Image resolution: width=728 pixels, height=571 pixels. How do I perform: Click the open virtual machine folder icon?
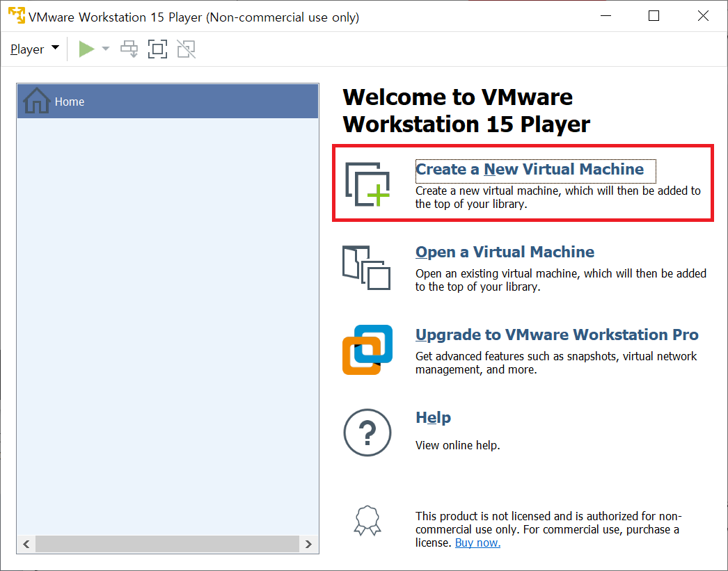(366, 268)
